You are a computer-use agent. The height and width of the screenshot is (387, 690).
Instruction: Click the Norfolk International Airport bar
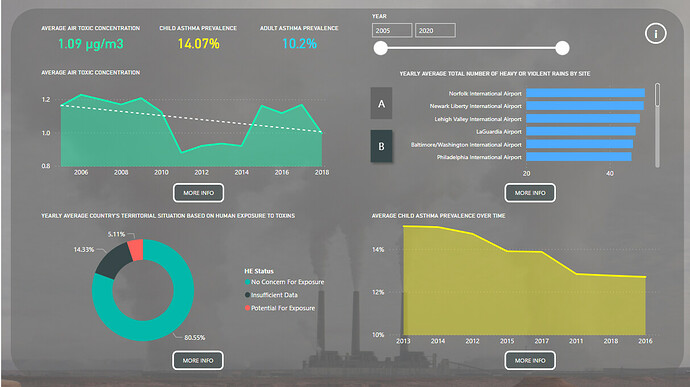[x=585, y=93]
